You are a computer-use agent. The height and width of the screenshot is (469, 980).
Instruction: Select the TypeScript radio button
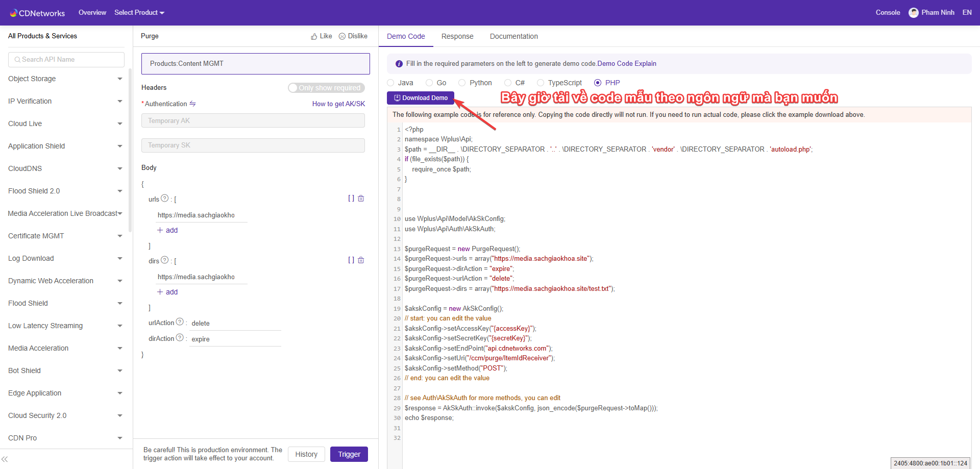pyautogui.click(x=541, y=83)
